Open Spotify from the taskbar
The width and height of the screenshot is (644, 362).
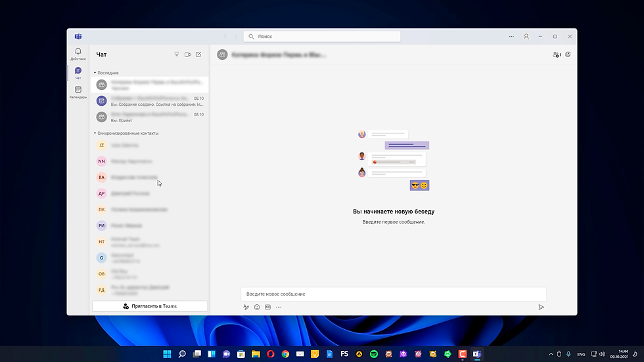374,354
